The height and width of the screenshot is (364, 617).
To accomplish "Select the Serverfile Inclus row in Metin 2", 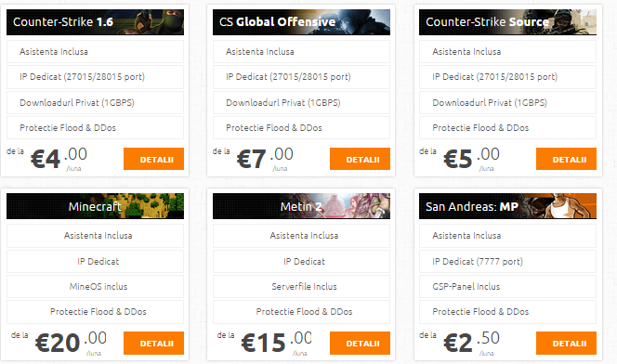I will pos(301,287).
